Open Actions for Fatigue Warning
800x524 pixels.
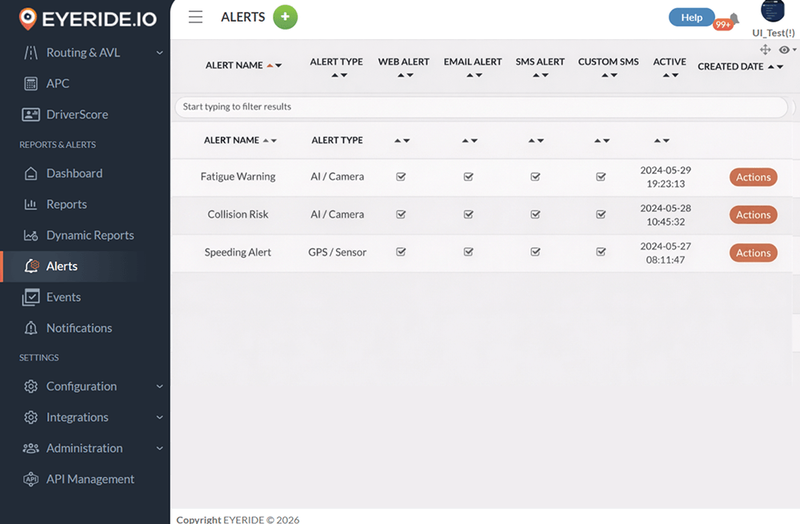(x=753, y=177)
